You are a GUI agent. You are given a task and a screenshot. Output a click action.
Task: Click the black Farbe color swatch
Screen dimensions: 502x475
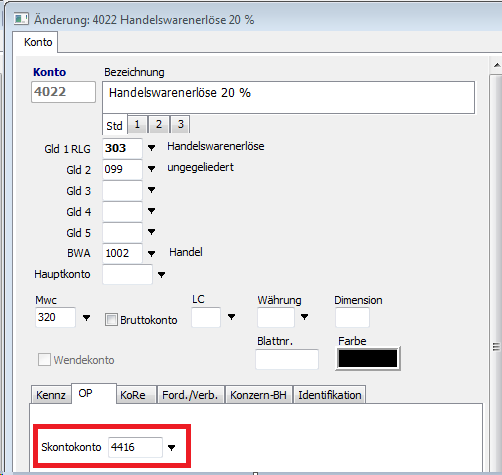(x=368, y=358)
